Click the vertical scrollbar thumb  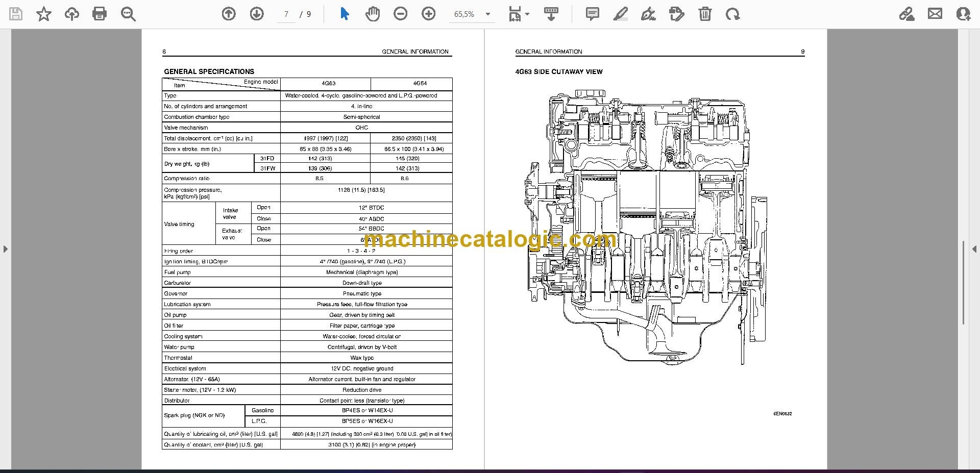click(x=963, y=282)
